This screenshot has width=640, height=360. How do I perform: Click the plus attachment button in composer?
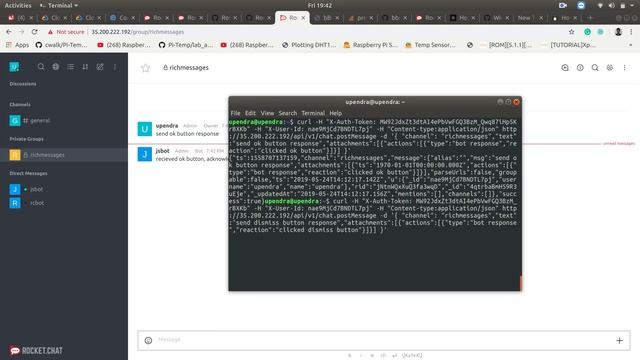click(x=619, y=340)
